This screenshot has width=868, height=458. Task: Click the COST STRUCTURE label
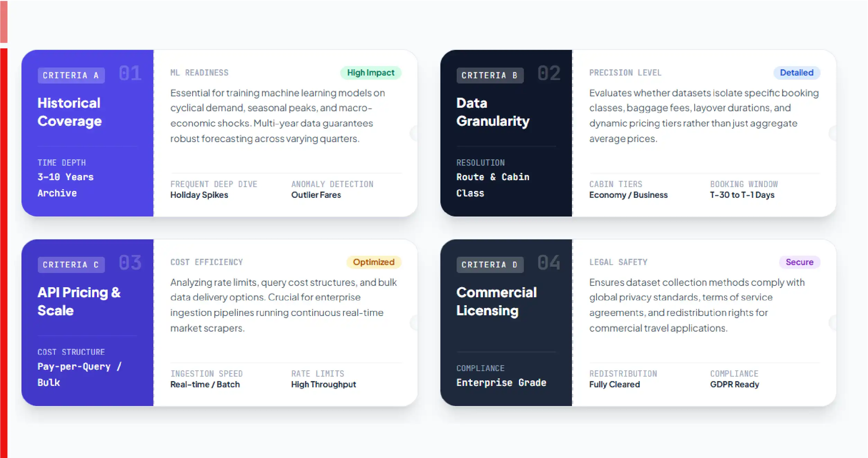[x=71, y=352]
